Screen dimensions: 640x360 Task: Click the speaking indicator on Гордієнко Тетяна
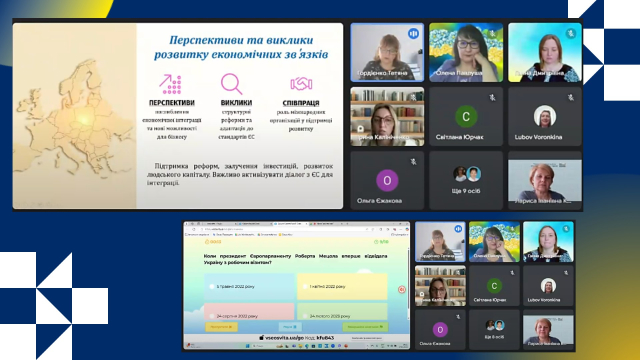click(x=413, y=33)
